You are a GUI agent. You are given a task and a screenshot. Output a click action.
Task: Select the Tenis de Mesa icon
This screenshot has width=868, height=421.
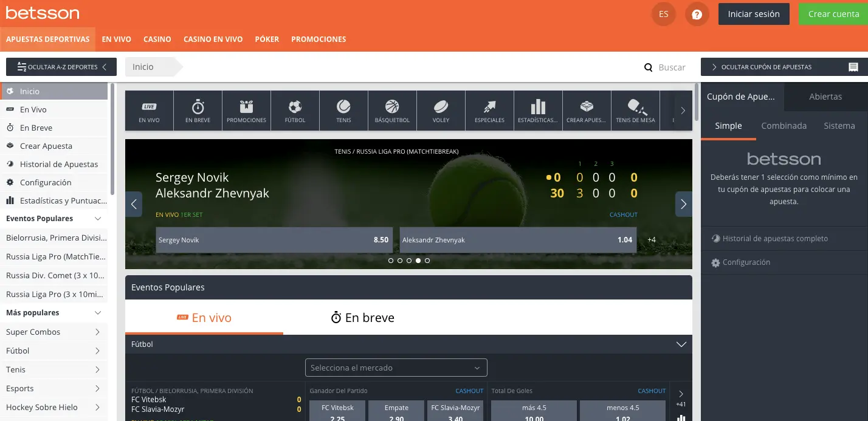(635, 110)
